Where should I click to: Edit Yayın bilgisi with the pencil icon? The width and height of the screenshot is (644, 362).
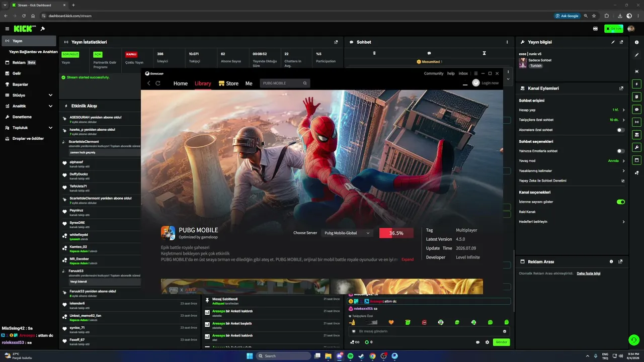[613, 42]
